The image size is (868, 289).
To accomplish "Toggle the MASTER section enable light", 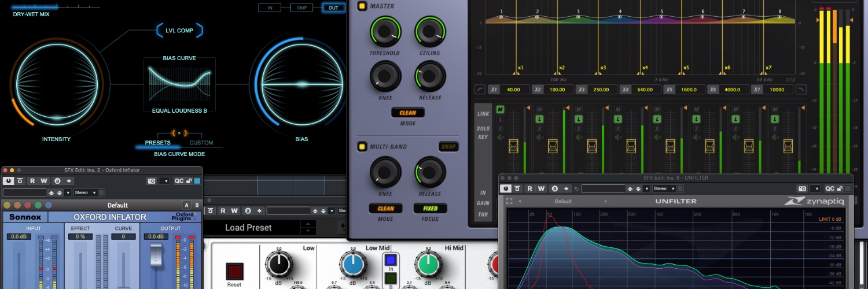I will tap(362, 6).
